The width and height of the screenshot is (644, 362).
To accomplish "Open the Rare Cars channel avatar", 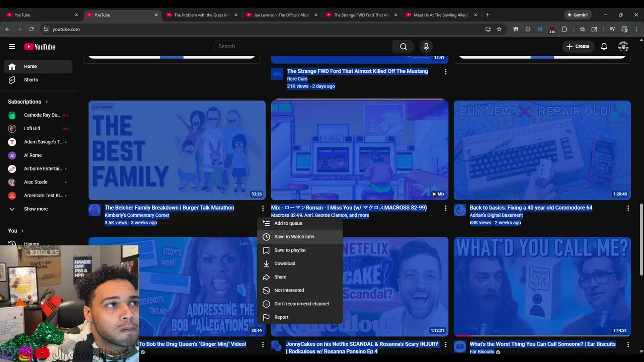I will (x=277, y=74).
